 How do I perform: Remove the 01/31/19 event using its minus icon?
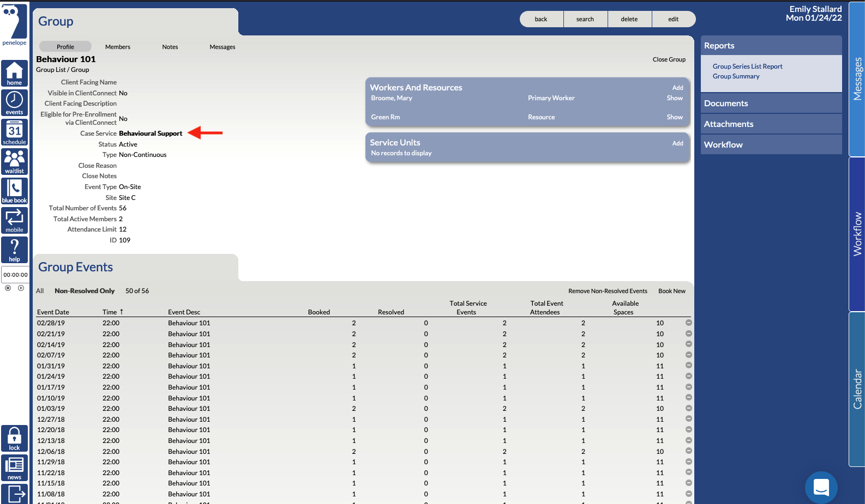(x=689, y=366)
